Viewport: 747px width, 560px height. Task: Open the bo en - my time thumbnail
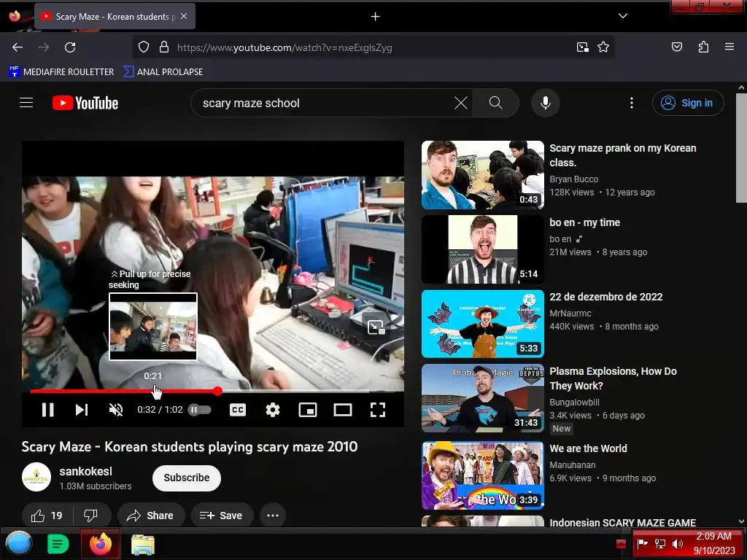point(483,249)
